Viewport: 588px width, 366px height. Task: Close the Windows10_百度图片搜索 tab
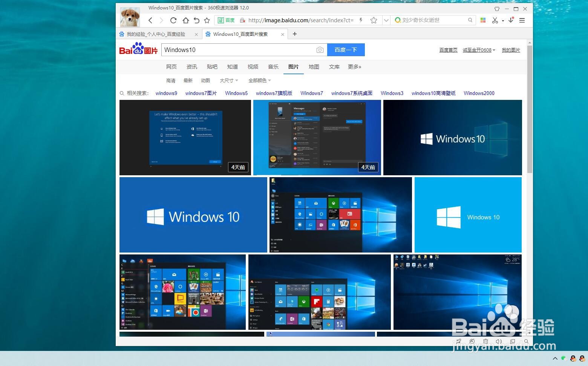pyautogui.click(x=283, y=34)
